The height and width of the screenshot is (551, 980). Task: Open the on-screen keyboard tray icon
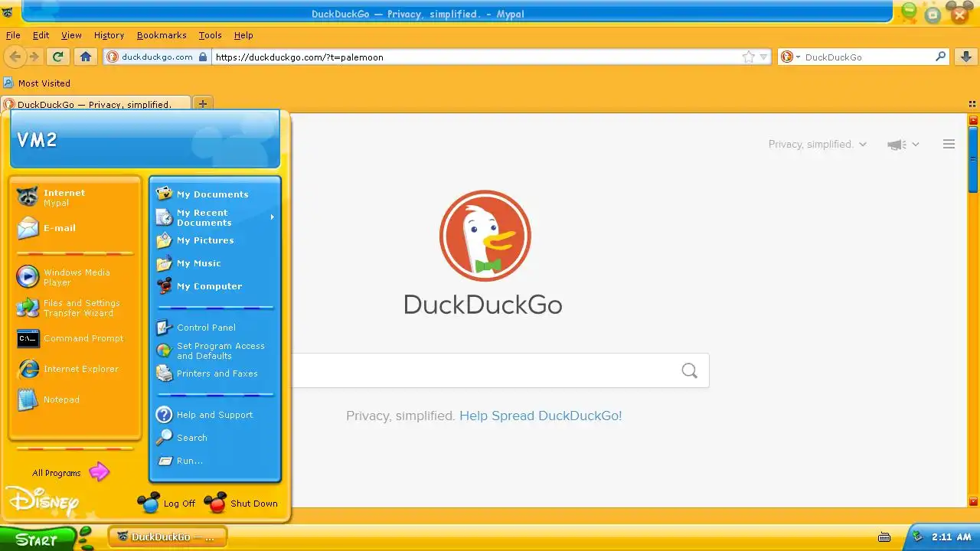[884, 537]
